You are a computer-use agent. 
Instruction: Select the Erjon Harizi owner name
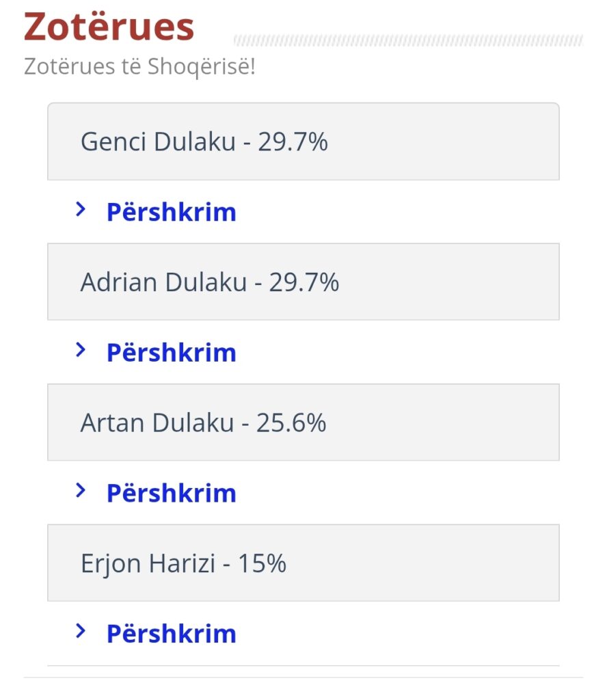[148, 563]
